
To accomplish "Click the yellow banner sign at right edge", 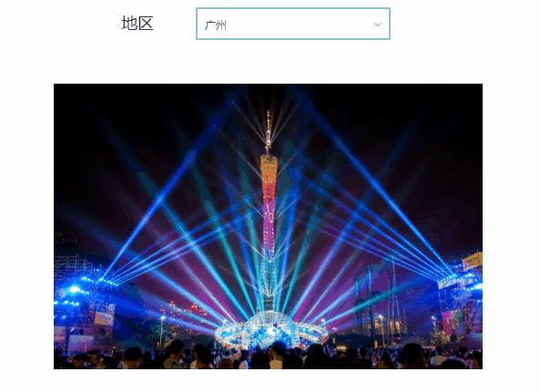I will [x=473, y=261].
